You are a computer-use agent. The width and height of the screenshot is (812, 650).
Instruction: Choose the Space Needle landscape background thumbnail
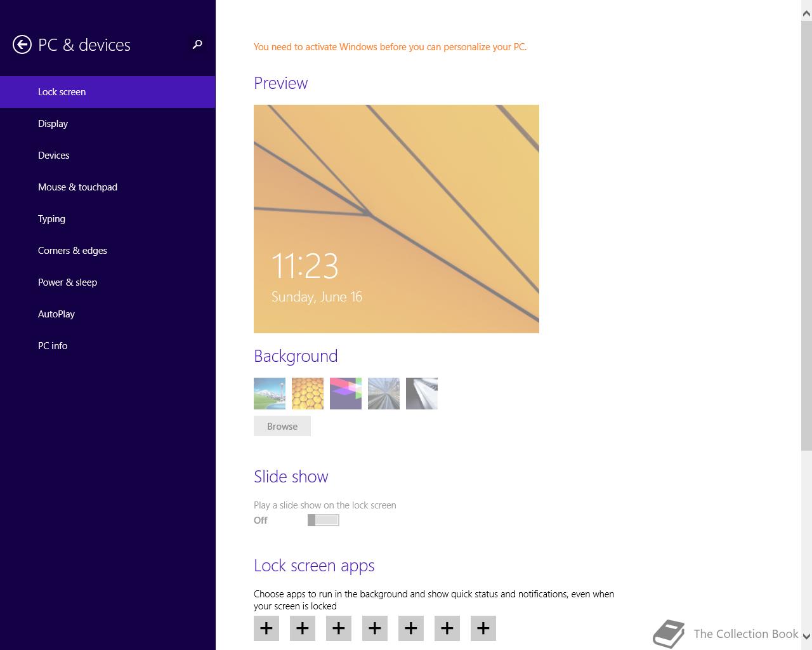pos(270,394)
